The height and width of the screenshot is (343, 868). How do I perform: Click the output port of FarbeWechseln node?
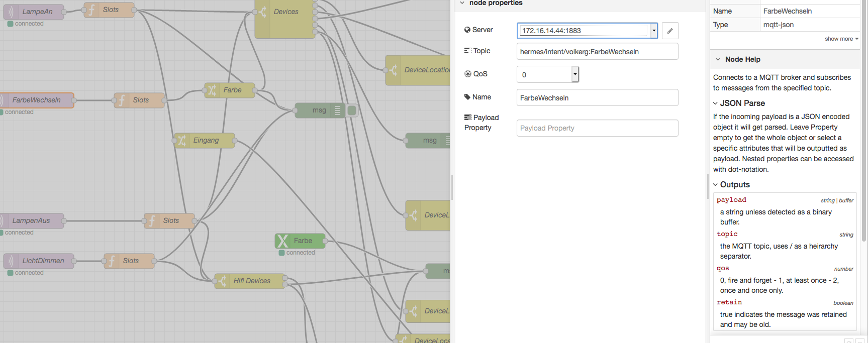click(x=74, y=100)
